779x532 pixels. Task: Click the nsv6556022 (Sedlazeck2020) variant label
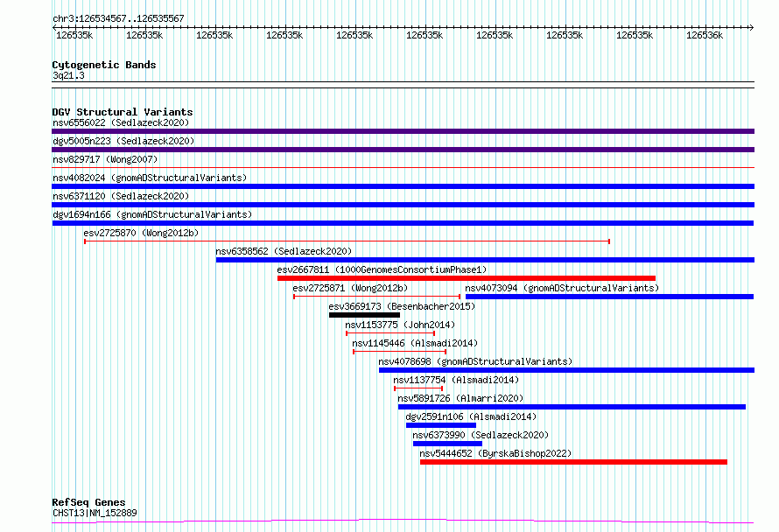121,122
